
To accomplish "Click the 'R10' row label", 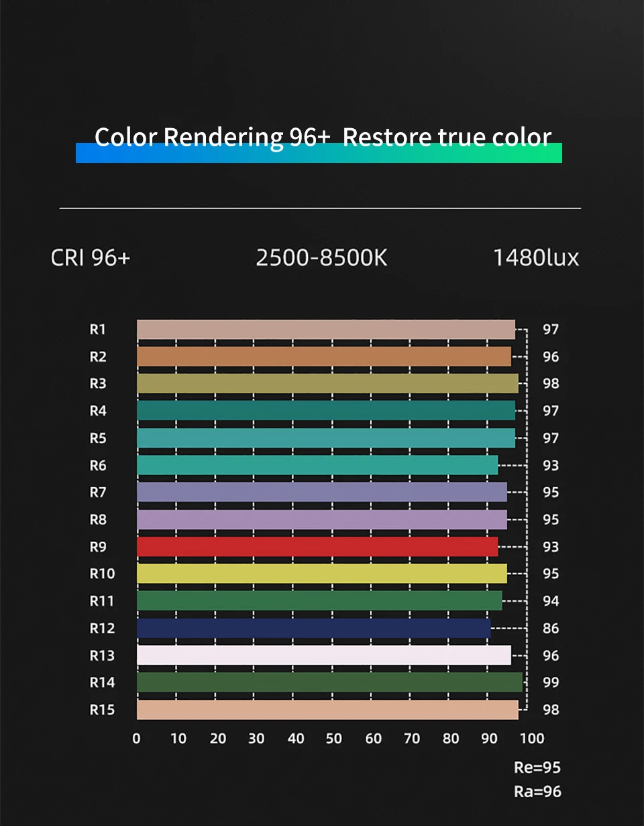I will point(102,574).
